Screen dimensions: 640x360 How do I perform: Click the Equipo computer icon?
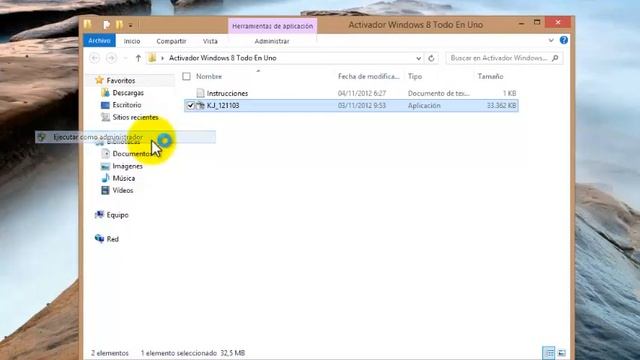[x=99, y=215]
